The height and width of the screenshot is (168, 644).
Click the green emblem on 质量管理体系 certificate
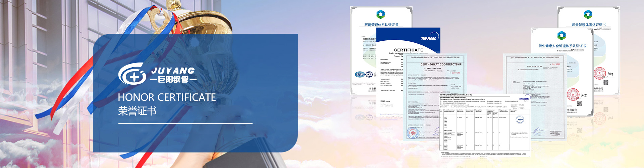click(x=588, y=14)
